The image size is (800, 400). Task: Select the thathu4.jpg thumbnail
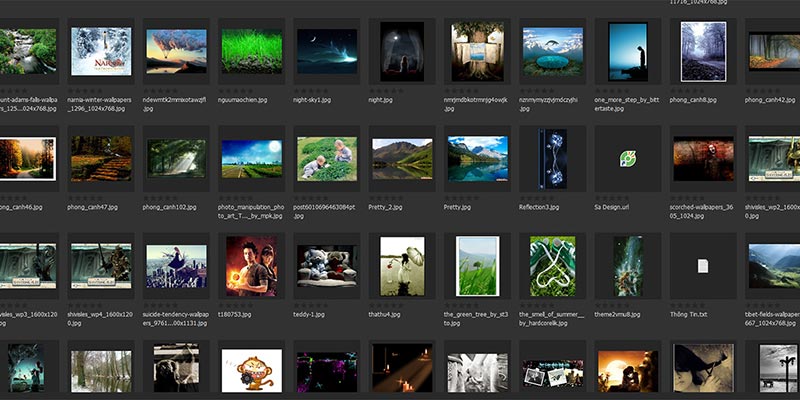(x=402, y=266)
